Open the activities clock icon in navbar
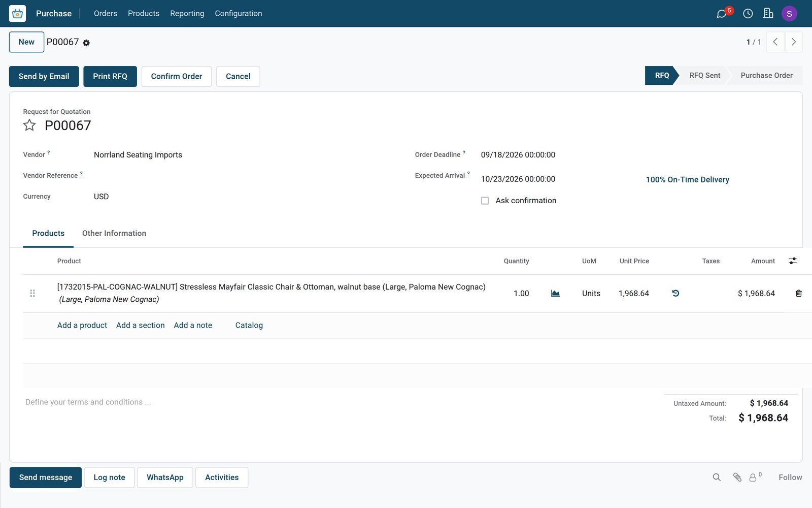This screenshot has height=508, width=812. point(748,14)
